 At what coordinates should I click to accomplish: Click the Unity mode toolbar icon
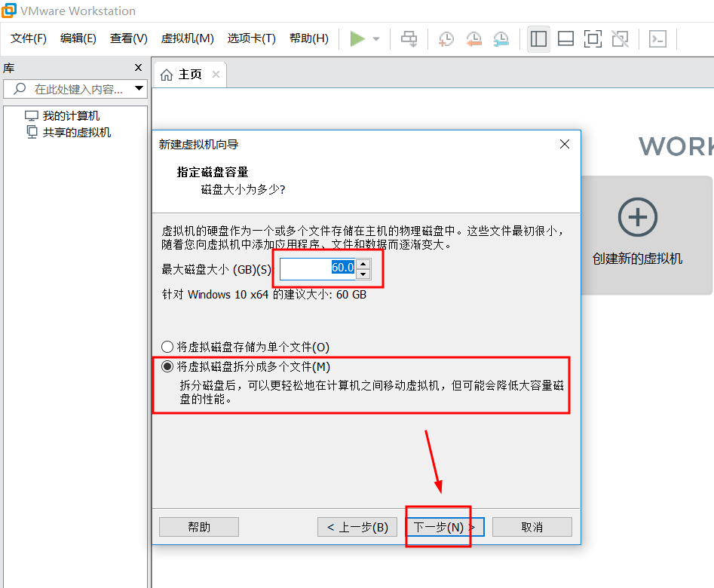tap(621, 38)
